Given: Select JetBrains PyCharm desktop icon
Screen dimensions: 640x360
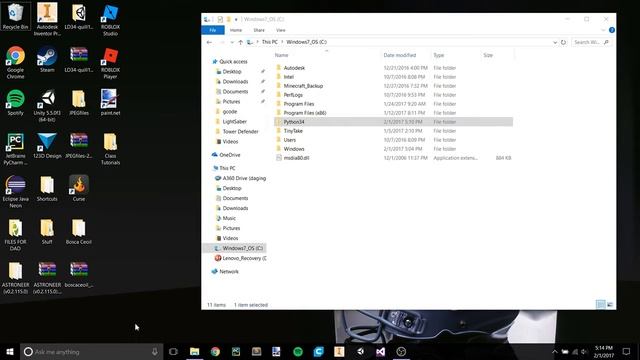Looking at the screenshot, I should coord(16,149).
